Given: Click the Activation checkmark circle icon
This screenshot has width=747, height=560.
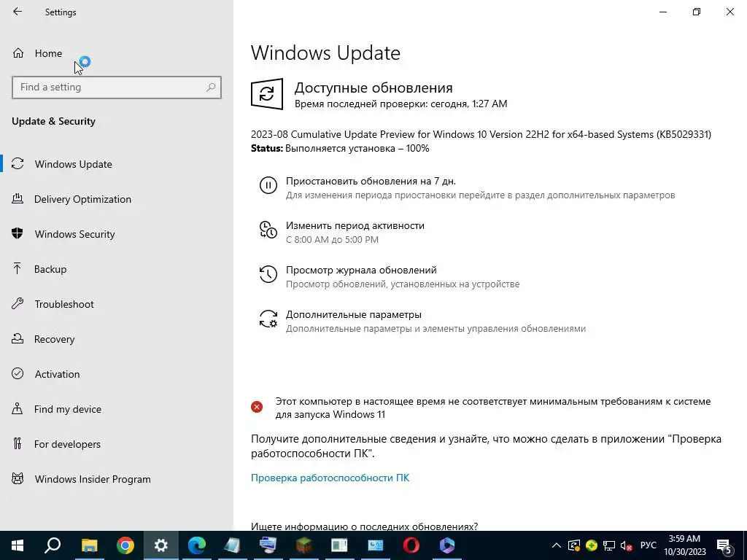Looking at the screenshot, I should pos(18,373).
